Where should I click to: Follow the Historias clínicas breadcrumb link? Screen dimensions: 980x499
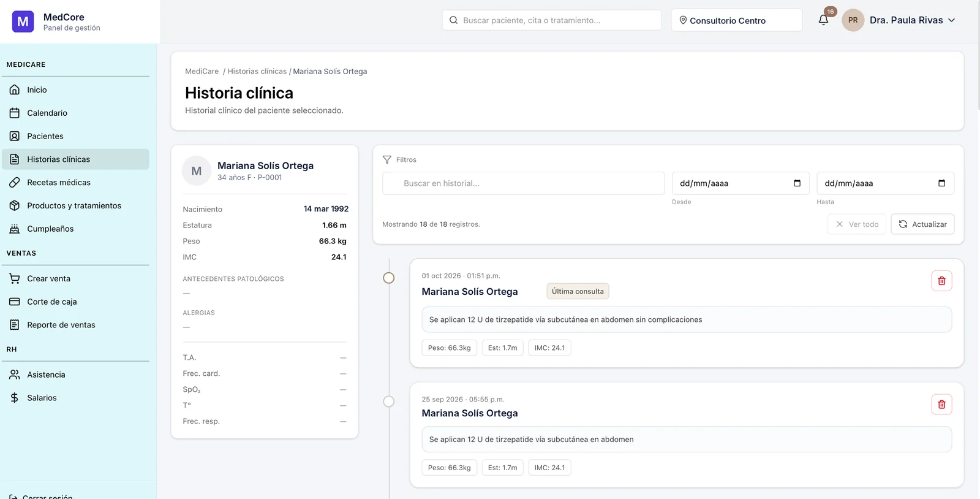(x=257, y=72)
